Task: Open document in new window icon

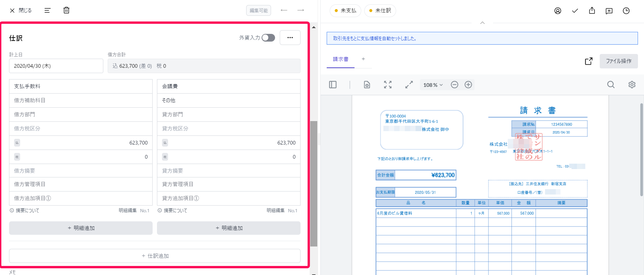Action: click(589, 61)
